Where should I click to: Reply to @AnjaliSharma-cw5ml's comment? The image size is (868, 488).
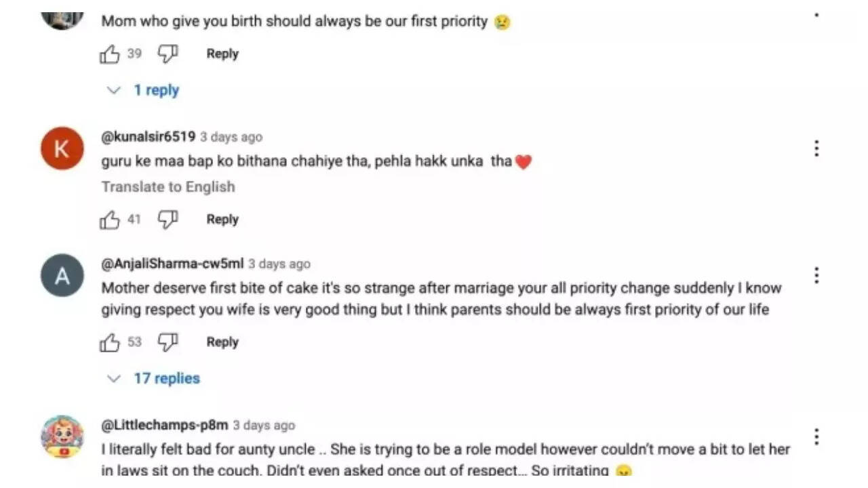coord(222,342)
